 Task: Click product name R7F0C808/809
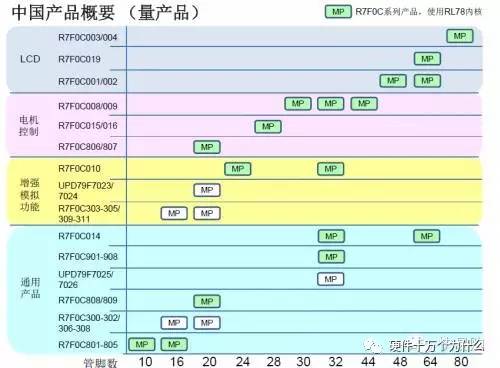click(x=88, y=300)
